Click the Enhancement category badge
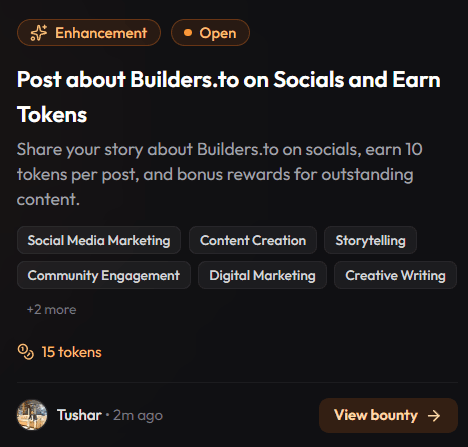Image resolution: width=468 pixels, height=447 pixels. (89, 33)
